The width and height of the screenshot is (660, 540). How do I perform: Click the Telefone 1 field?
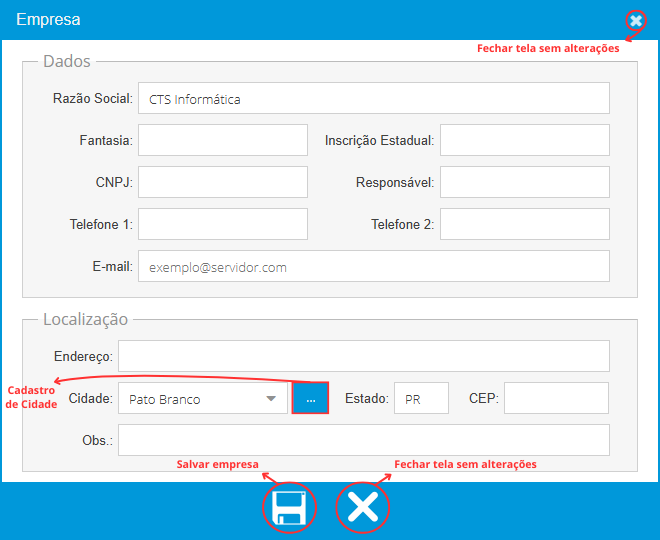[x=222, y=225]
